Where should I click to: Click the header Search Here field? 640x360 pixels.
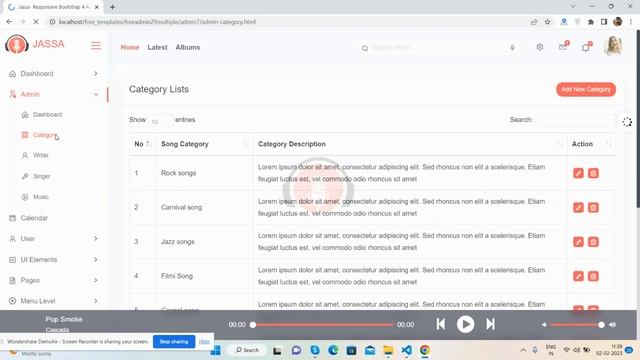[439, 48]
